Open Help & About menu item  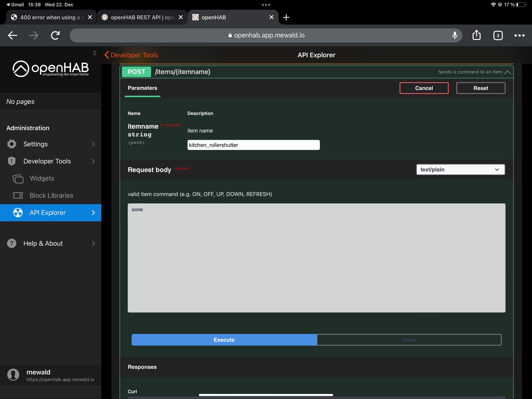click(x=51, y=243)
